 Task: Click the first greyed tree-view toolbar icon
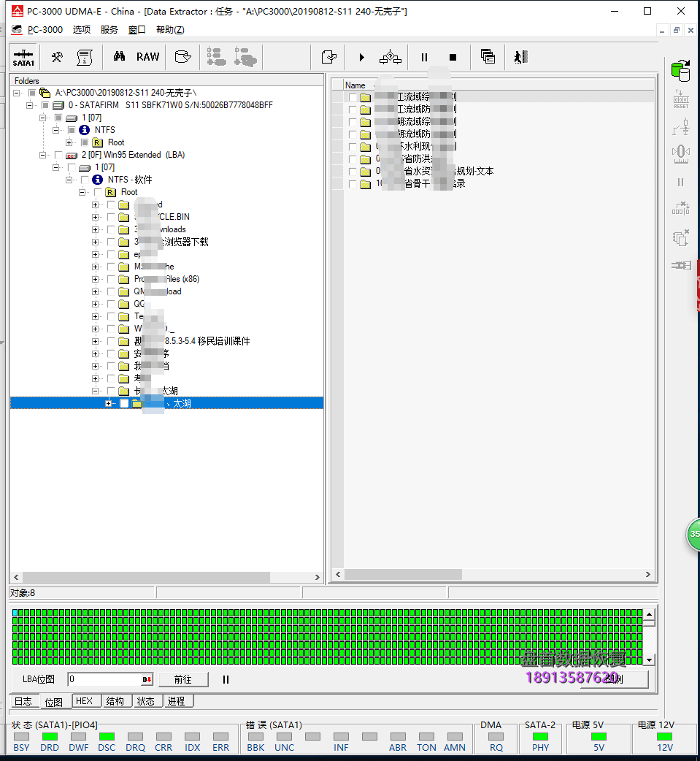(x=216, y=57)
